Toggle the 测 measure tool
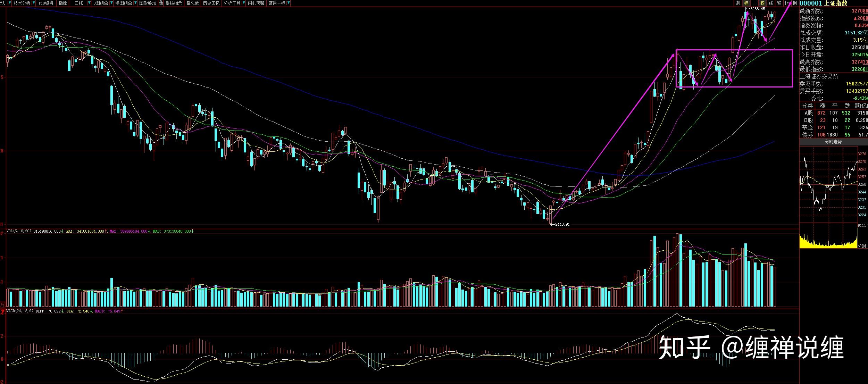Viewport: 868px width, 384px height. click(x=738, y=3)
